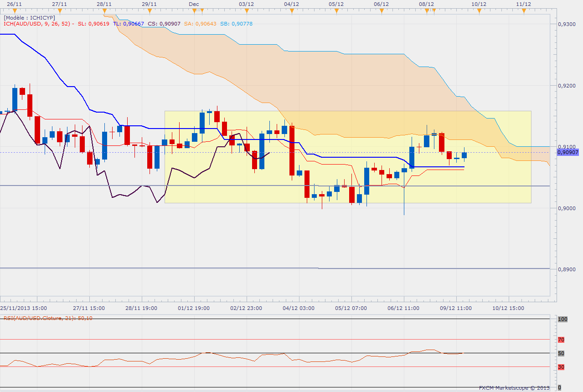Image resolution: width=583 pixels, height=392 pixels.
Task: Click the Dec date marker triangle
Action: pos(194,10)
